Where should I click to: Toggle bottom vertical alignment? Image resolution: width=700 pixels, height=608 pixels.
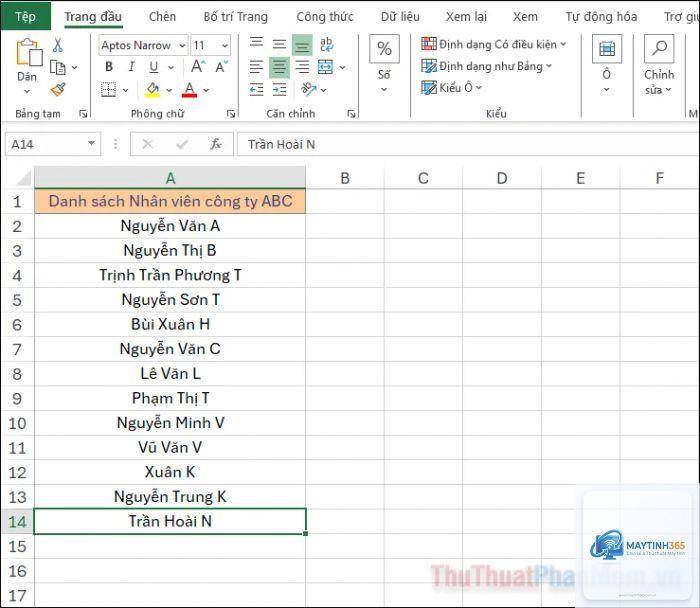302,45
